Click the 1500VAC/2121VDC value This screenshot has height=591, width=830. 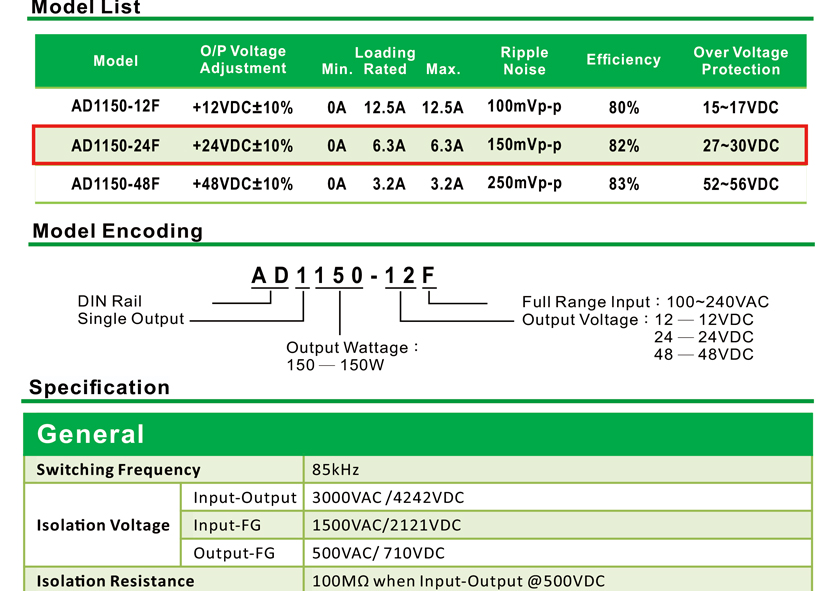[x=386, y=525]
